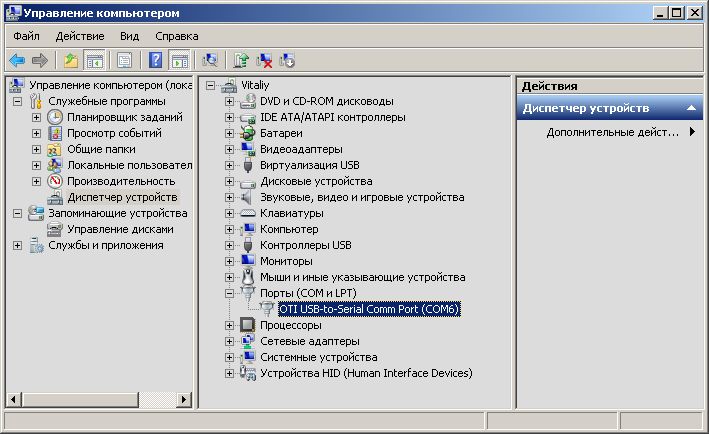Click the DVD and CD-ROM drives icon
The height and width of the screenshot is (434, 709).
tap(248, 101)
